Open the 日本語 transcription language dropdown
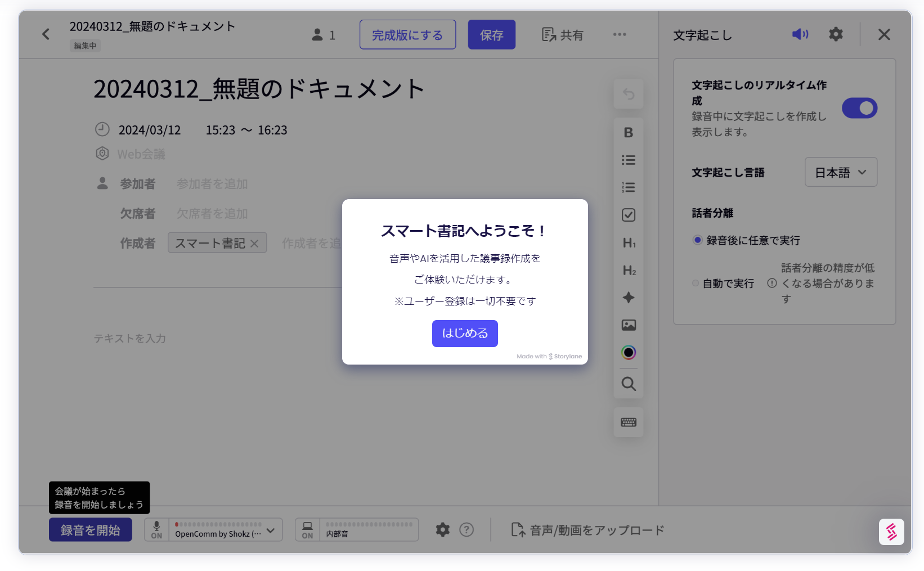The width and height of the screenshot is (924, 571). pos(840,172)
